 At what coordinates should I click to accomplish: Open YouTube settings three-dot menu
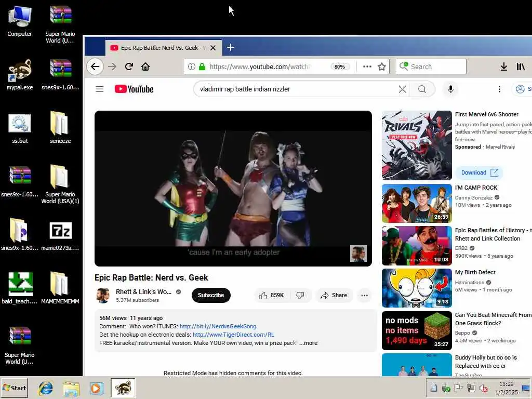pos(499,89)
